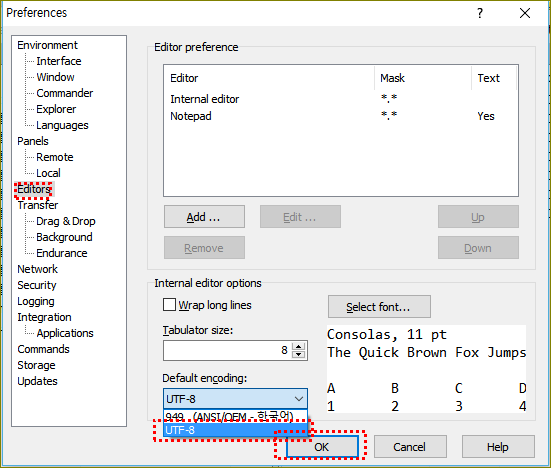
Task: Go to the Commander settings page
Action: point(65,93)
